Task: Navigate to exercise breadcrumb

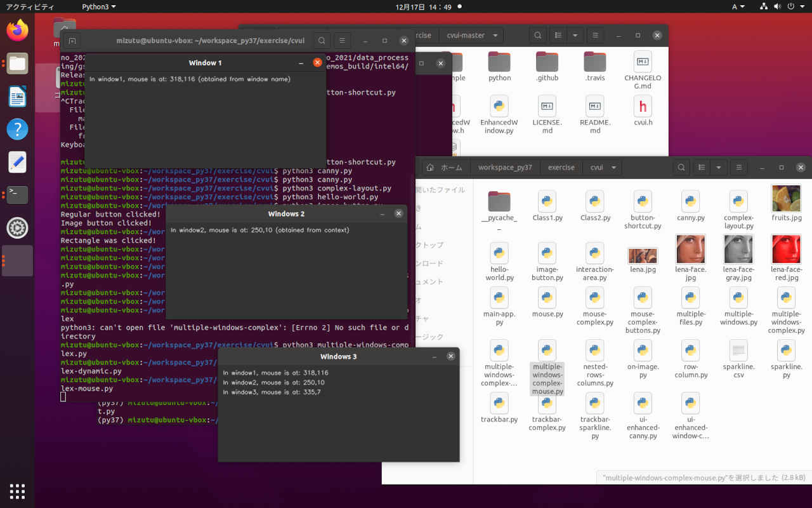Action: [561, 168]
